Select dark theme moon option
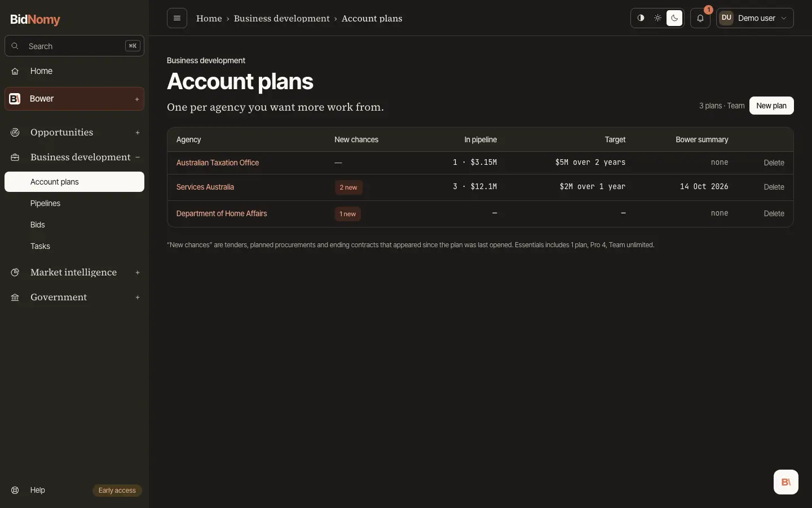Image resolution: width=812 pixels, height=508 pixels. point(674,18)
